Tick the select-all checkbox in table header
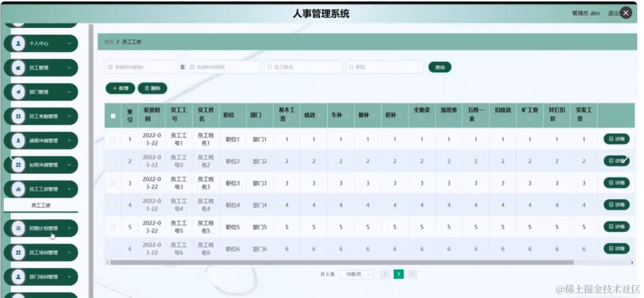This screenshot has height=298, width=644. coord(113,116)
